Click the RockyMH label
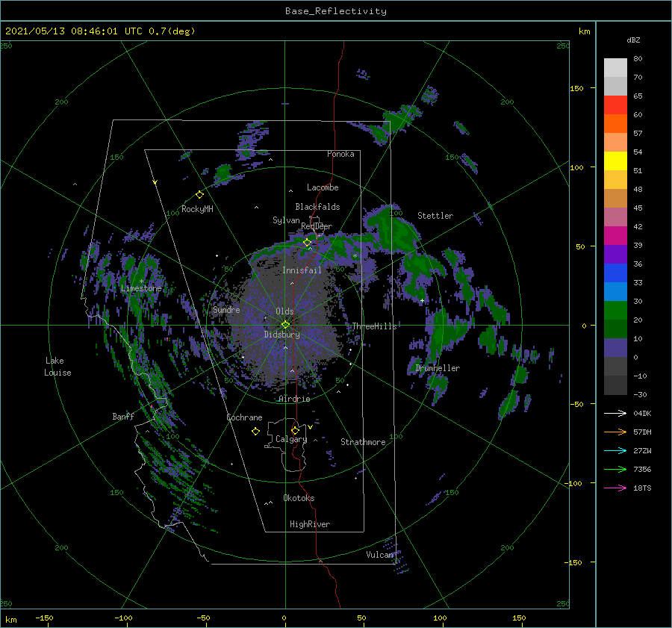Screen dimensions: 672x628 click(x=197, y=209)
